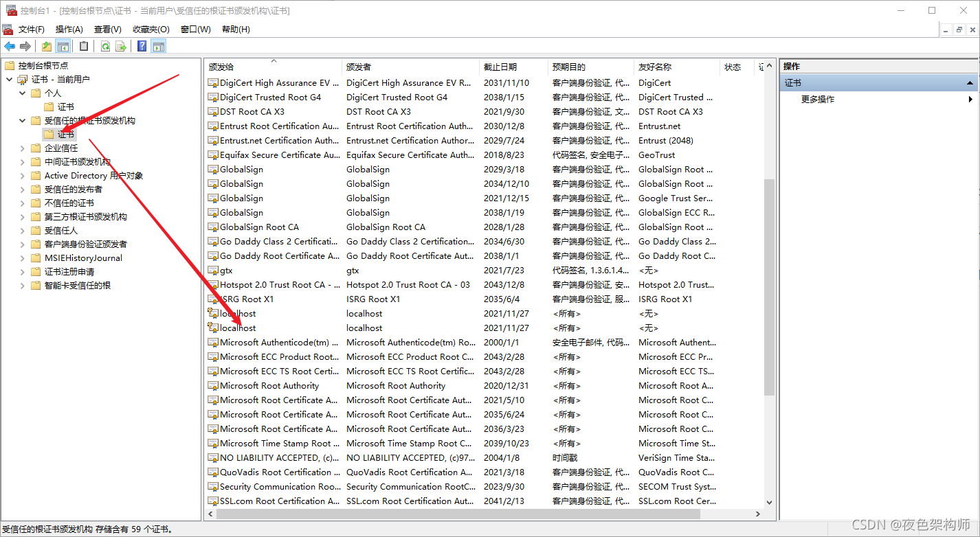The image size is (980, 537).
Task: Select 证书 folder under 个人
Action: [59, 106]
